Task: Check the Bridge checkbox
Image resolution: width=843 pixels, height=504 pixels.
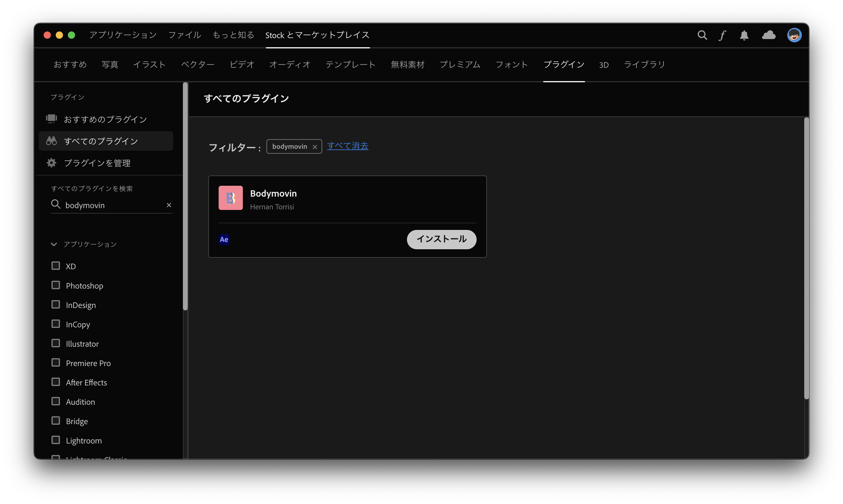Action: (x=55, y=421)
